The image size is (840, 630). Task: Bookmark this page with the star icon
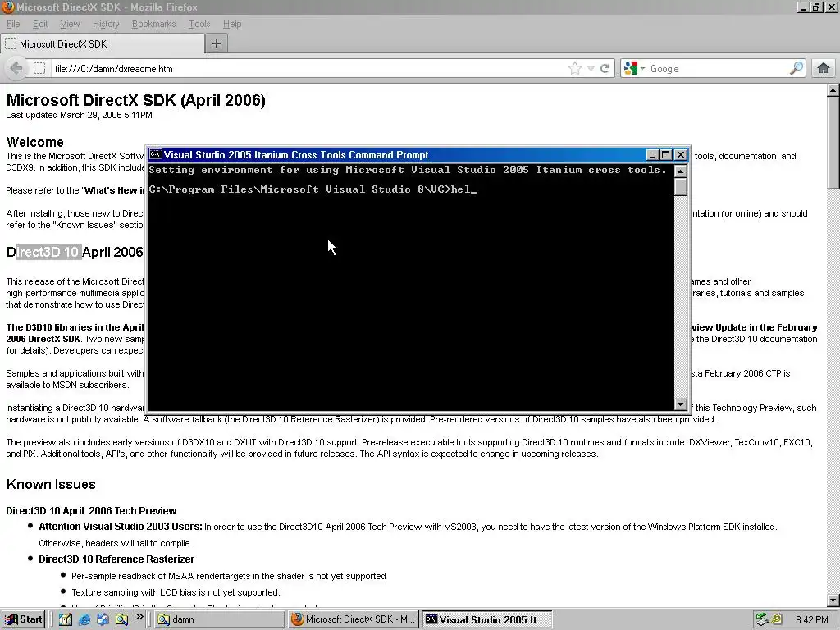pyautogui.click(x=575, y=69)
